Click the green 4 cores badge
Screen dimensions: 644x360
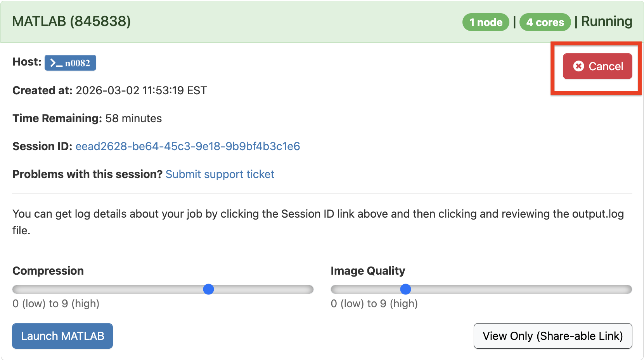545,22
